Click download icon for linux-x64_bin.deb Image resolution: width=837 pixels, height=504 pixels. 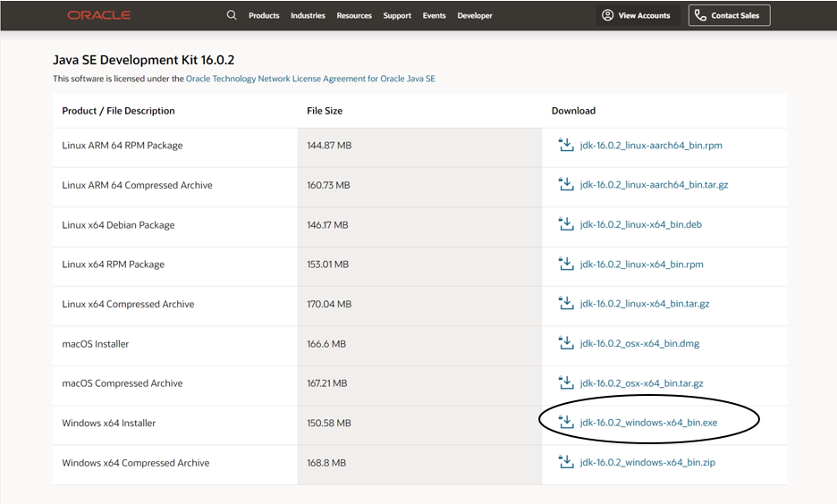pyautogui.click(x=566, y=224)
